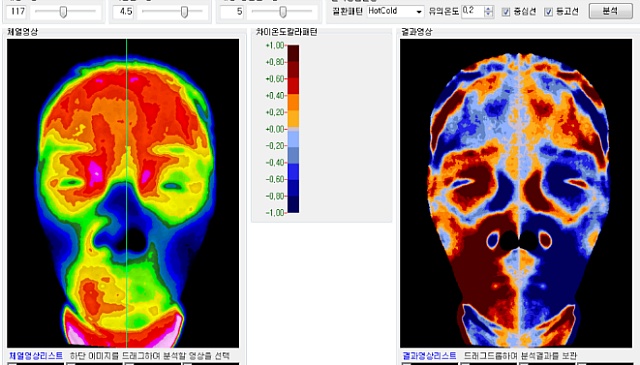Click the 결과영상리스트 blue link
This screenshot has width=640, height=365.
[429, 356]
